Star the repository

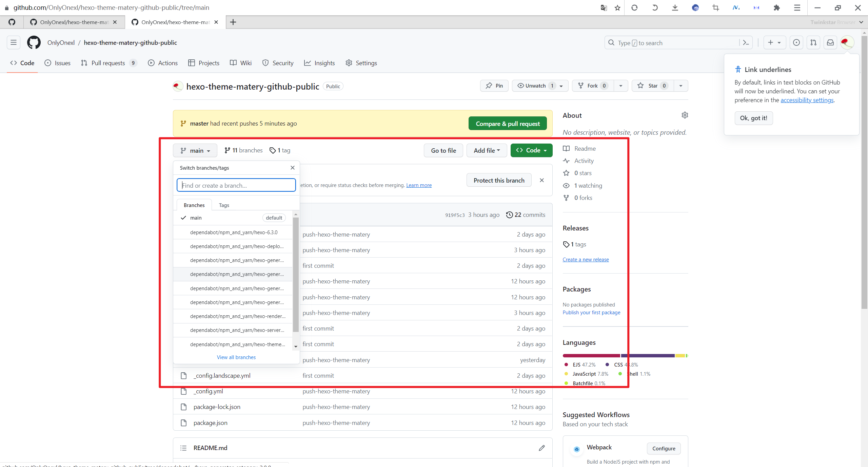pos(653,86)
